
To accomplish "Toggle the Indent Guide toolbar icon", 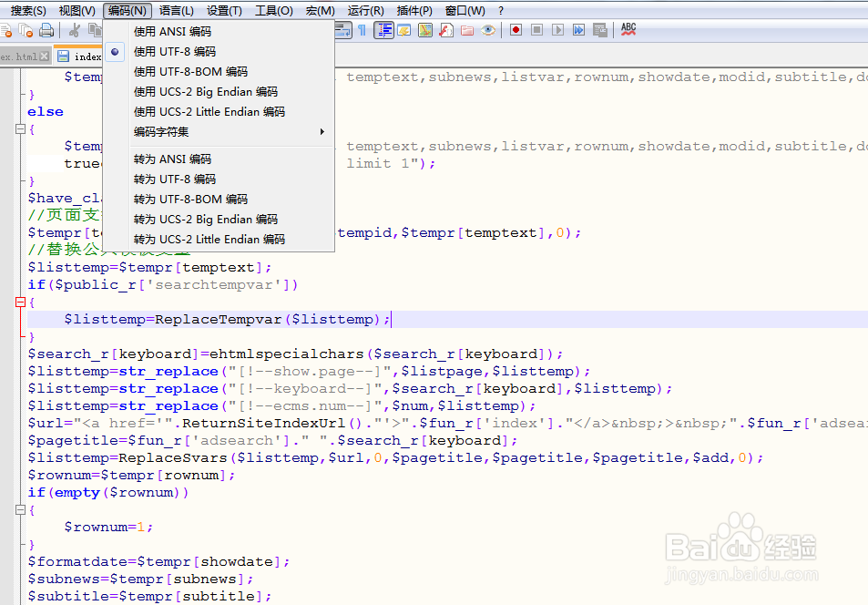I will (383, 30).
